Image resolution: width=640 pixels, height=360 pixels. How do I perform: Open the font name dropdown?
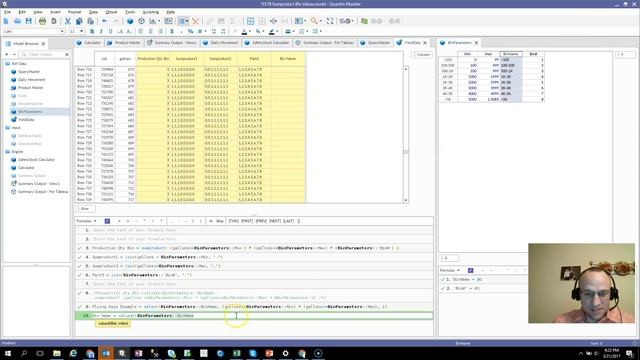pyautogui.click(x=62, y=31)
